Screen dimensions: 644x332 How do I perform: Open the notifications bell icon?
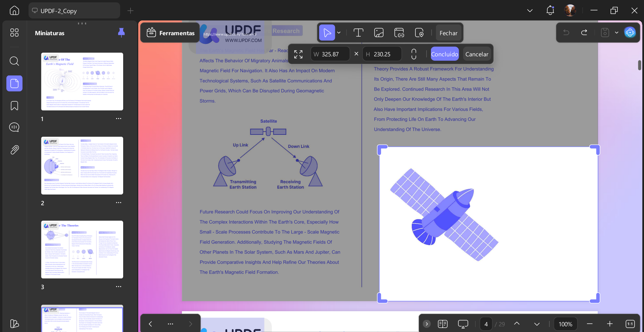pos(550,10)
